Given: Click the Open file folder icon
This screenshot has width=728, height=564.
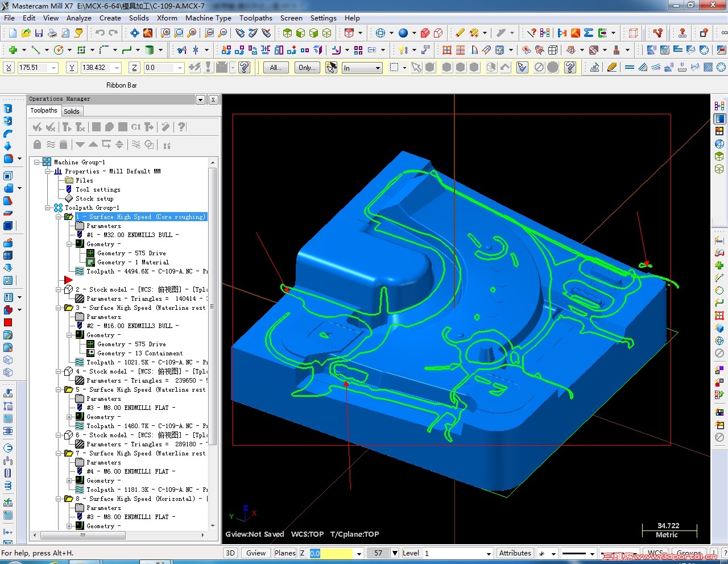Looking at the screenshot, I should [x=26, y=33].
